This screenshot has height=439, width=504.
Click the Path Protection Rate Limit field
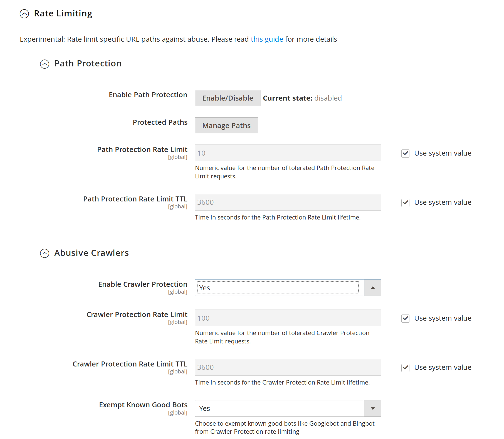point(288,153)
